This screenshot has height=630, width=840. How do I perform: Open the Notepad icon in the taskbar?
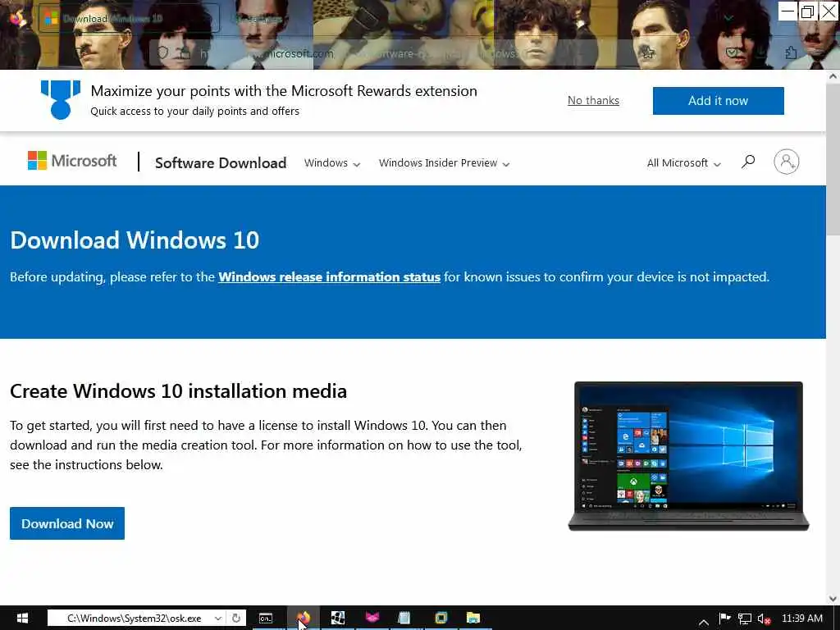[404, 618]
